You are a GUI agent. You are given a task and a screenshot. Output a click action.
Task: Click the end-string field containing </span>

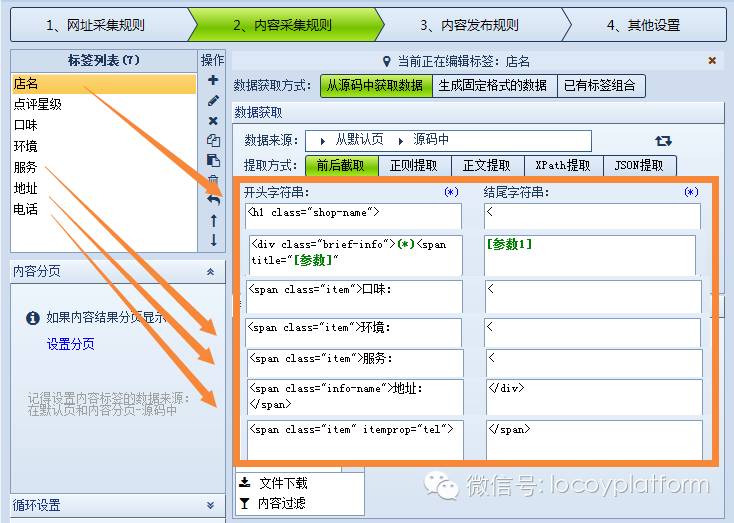click(595, 440)
